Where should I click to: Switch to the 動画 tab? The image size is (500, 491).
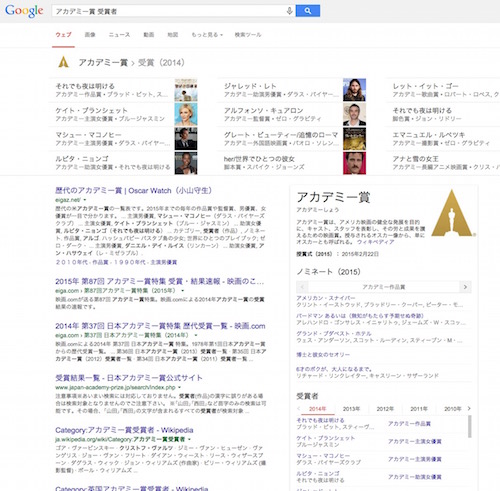(x=149, y=35)
